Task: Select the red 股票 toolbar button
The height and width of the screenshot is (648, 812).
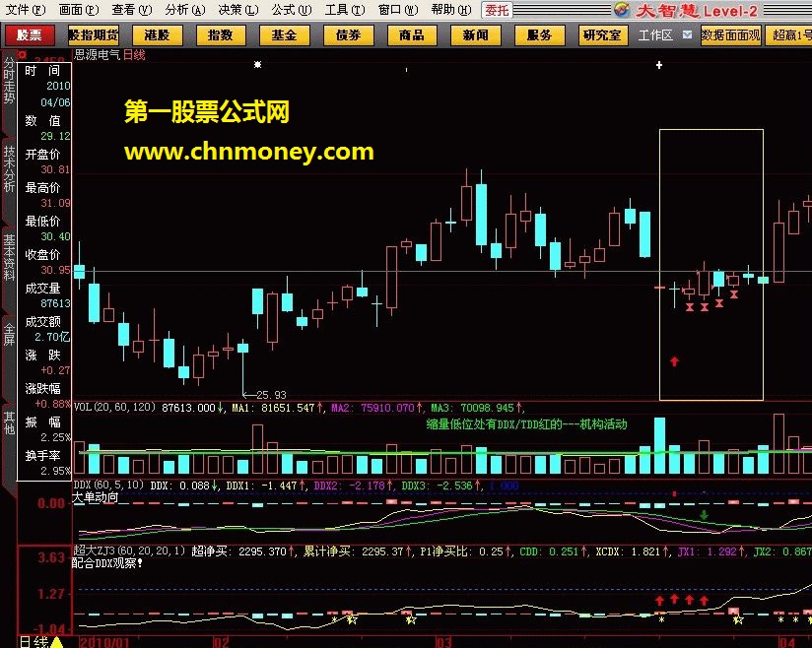Action: 30,35
